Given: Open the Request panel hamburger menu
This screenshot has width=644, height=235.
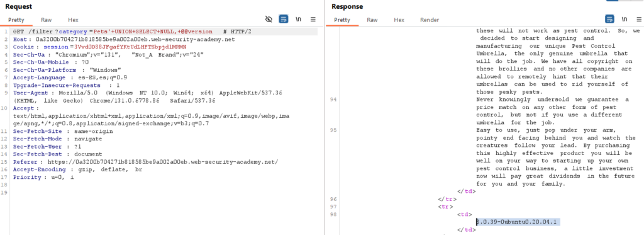Looking at the screenshot, I should (x=313, y=20).
